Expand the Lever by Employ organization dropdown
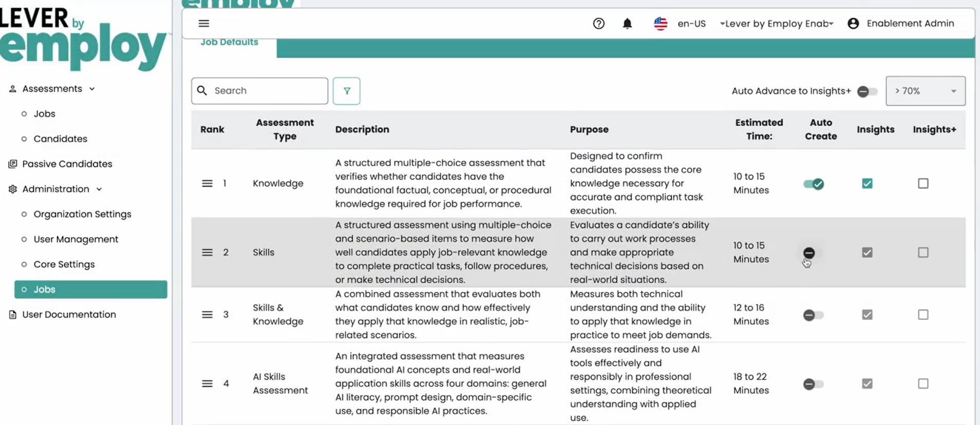 coord(777,24)
